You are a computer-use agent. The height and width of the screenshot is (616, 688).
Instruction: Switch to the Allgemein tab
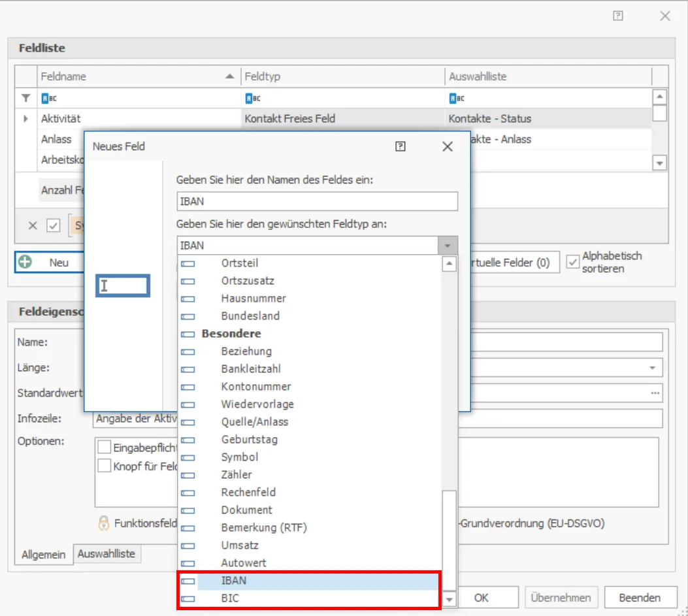(43, 555)
